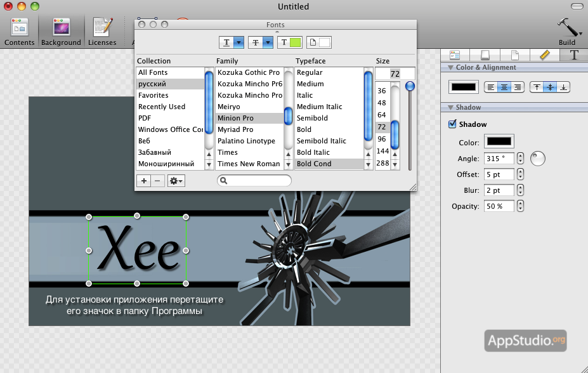Open the strikethrough style dropdown arrow
The image size is (588, 373).
coord(268,43)
